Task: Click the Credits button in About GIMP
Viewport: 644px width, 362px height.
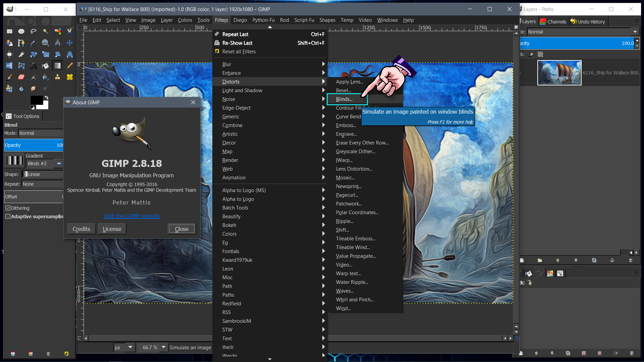Action: tap(82, 229)
